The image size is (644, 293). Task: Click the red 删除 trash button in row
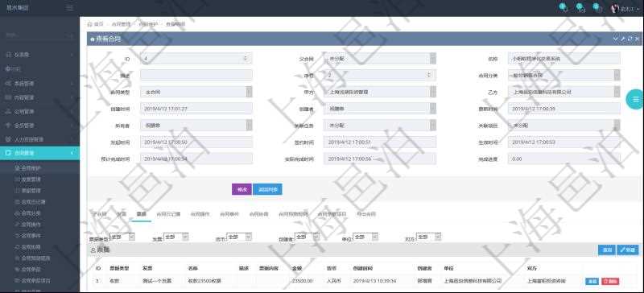tap(610, 282)
